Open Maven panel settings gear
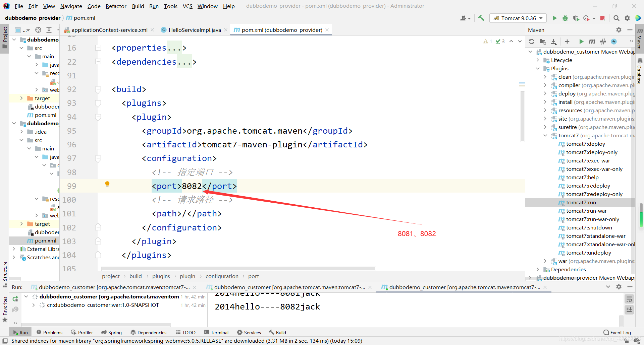The width and height of the screenshot is (644, 345). (619, 30)
